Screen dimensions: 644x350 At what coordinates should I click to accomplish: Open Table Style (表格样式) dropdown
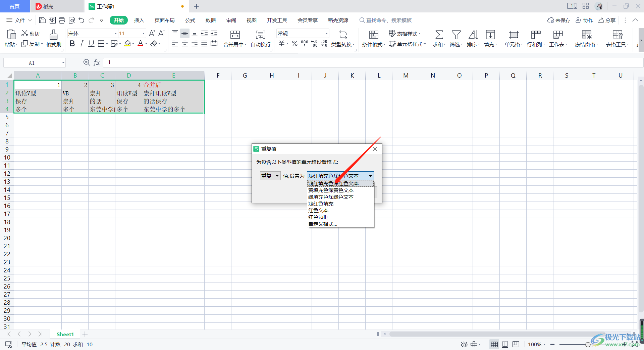pyautogui.click(x=405, y=33)
